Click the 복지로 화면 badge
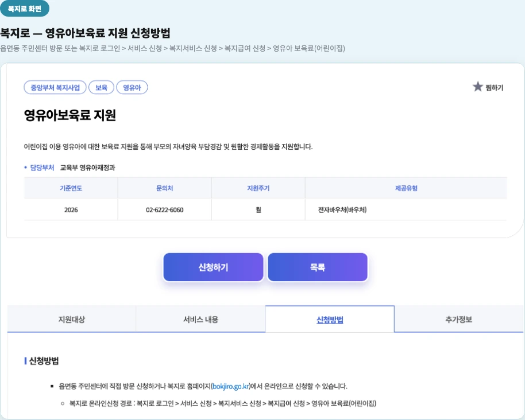Viewport: 525px width, 420px height. [25, 9]
